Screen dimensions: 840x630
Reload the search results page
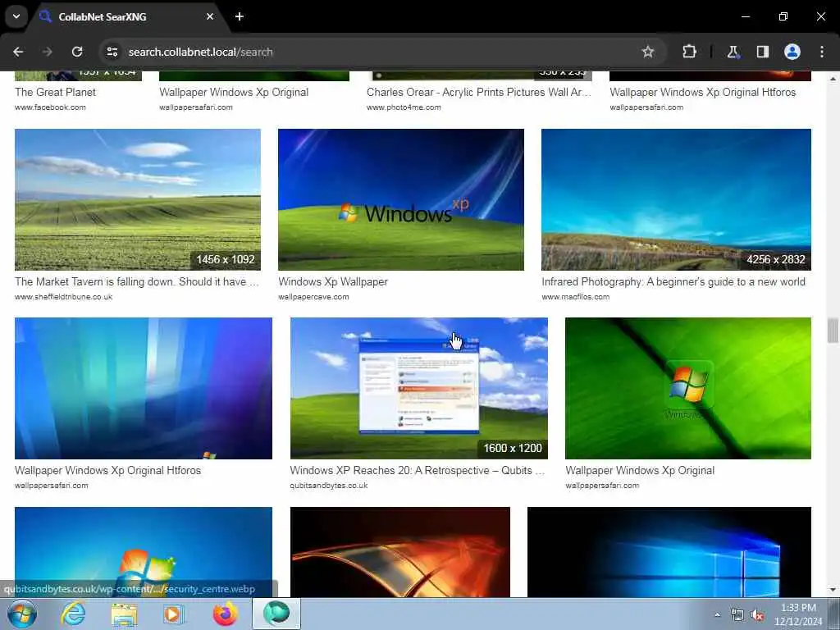(x=77, y=52)
